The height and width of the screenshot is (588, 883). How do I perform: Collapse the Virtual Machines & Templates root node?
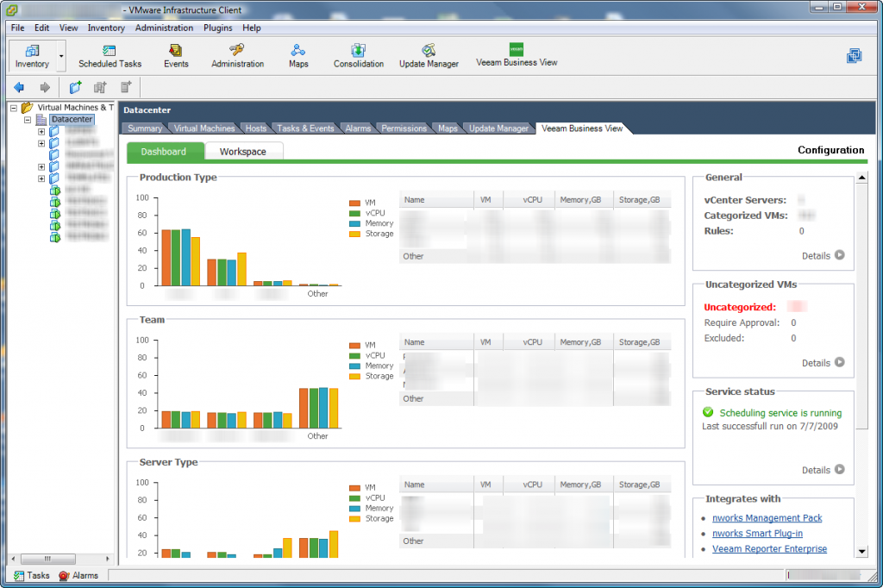pyautogui.click(x=13, y=108)
